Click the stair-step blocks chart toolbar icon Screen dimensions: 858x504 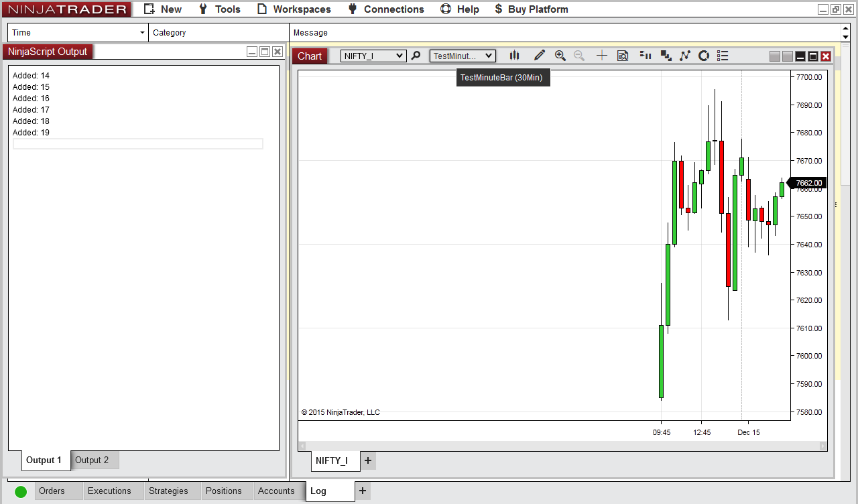pyautogui.click(x=666, y=56)
